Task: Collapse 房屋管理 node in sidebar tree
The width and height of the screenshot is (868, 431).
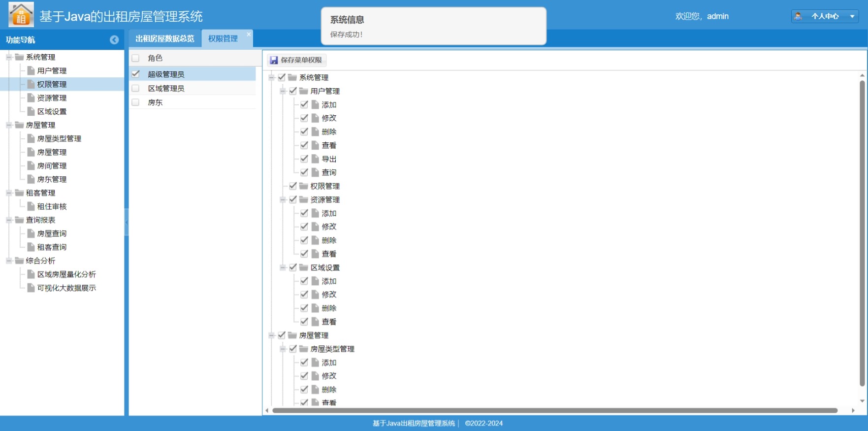Action: (9, 125)
